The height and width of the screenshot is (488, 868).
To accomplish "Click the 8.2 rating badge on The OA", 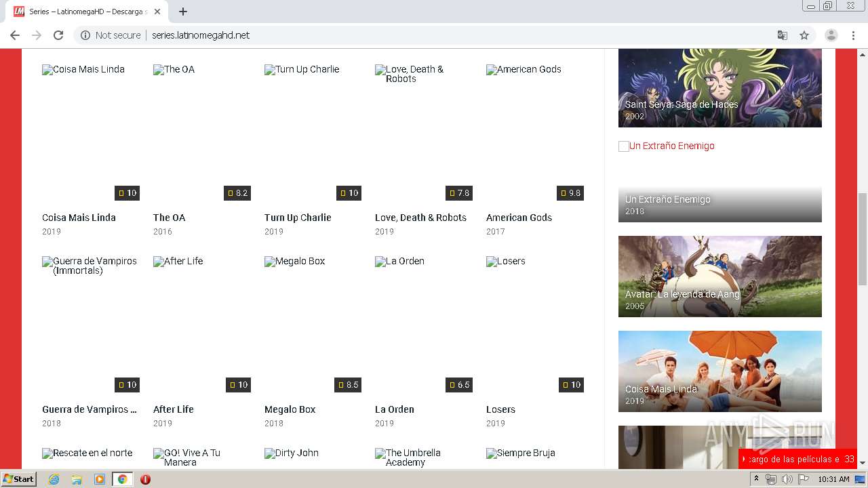I will [x=238, y=193].
